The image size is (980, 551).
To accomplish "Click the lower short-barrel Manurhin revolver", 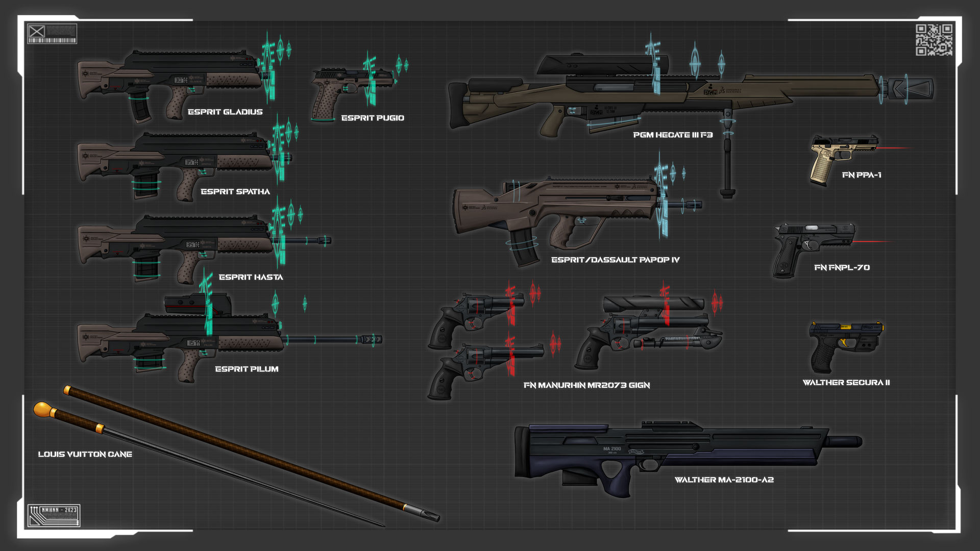I will tap(485, 371).
